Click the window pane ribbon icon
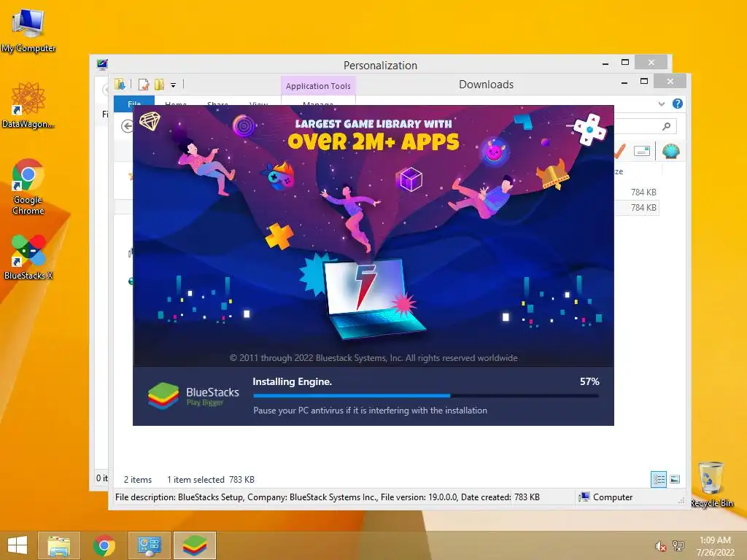Screen dimensions: 747x560 point(642,152)
